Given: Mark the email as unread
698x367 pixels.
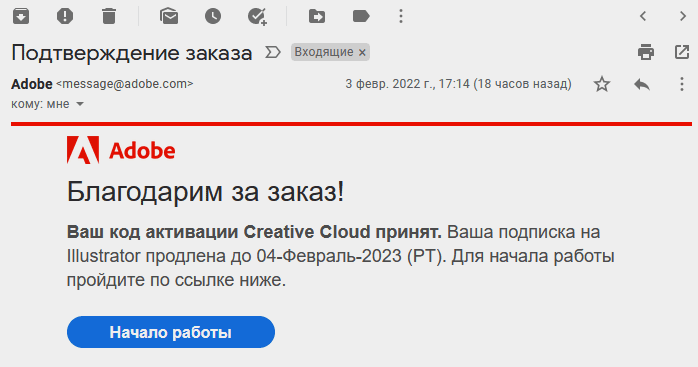Looking at the screenshot, I should click(169, 16).
